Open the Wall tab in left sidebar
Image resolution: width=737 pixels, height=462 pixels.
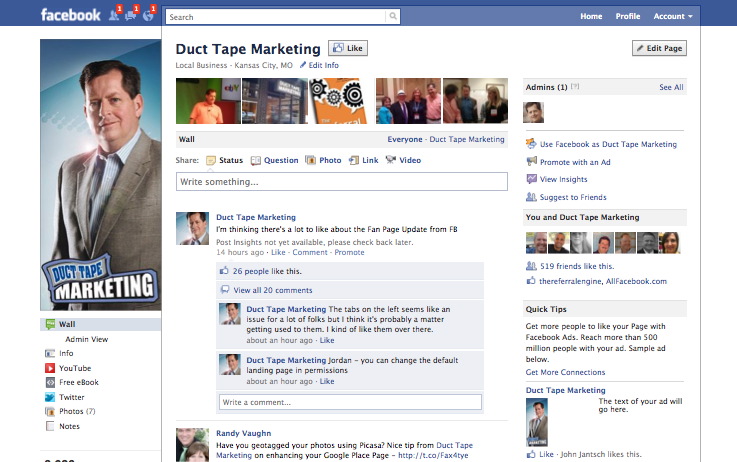pos(100,324)
